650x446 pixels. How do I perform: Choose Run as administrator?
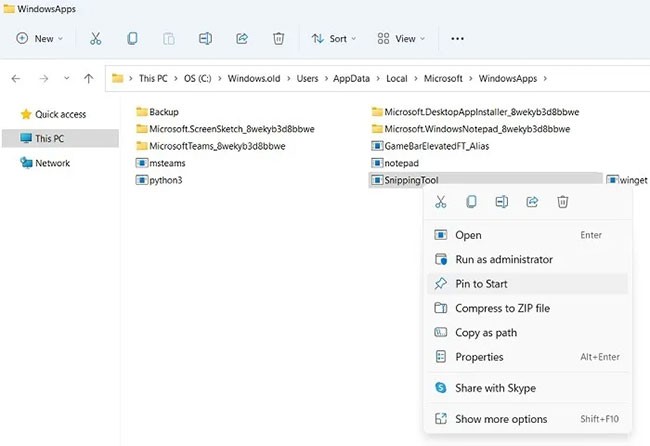tap(504, 260)
